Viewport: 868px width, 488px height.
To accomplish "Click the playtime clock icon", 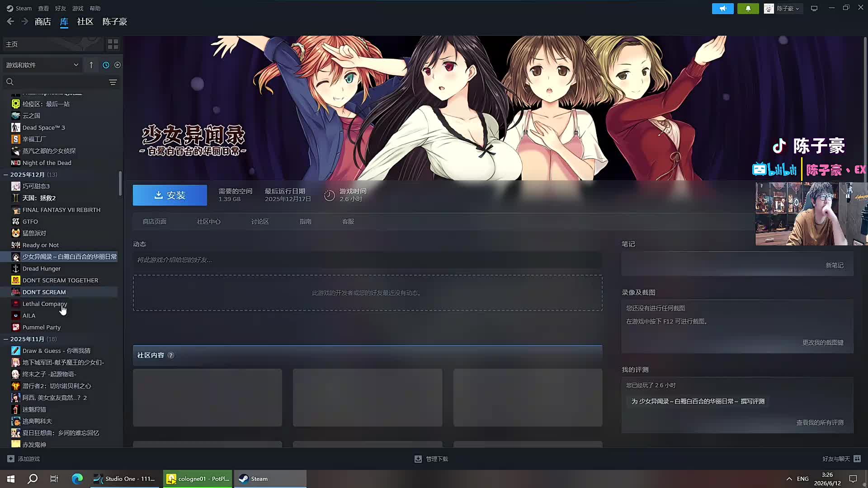I will 329,195.
